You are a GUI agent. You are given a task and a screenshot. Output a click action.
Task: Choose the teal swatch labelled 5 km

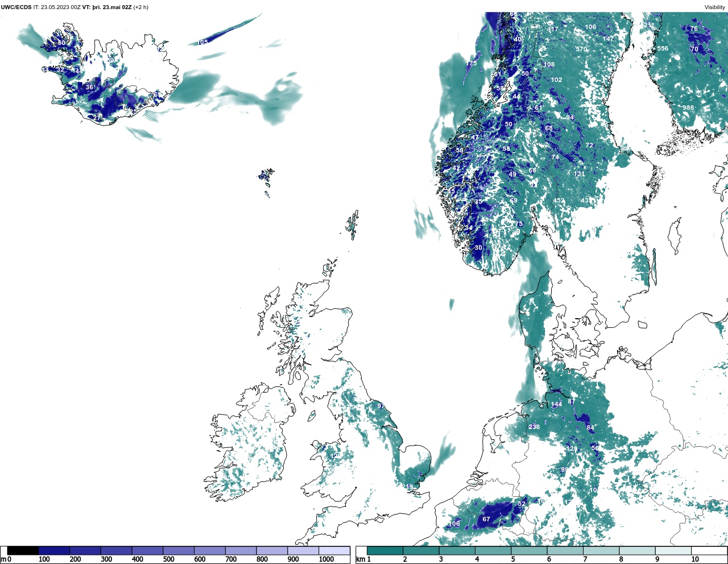coord(530,550)
